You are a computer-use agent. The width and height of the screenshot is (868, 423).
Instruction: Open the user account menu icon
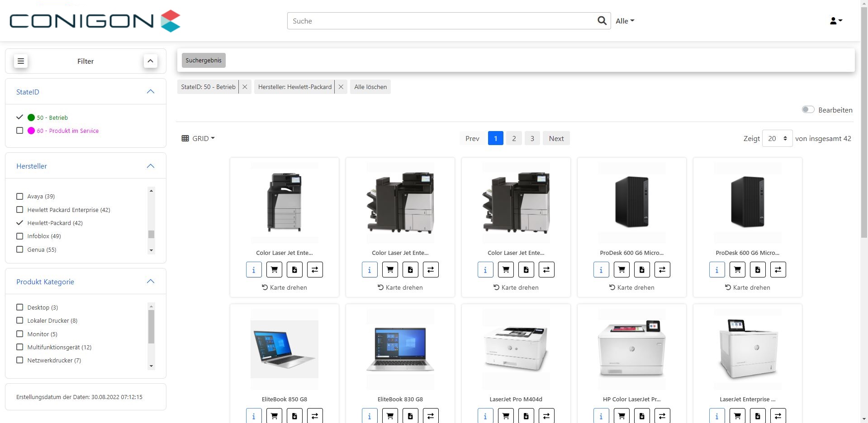(x=836, y=21)
